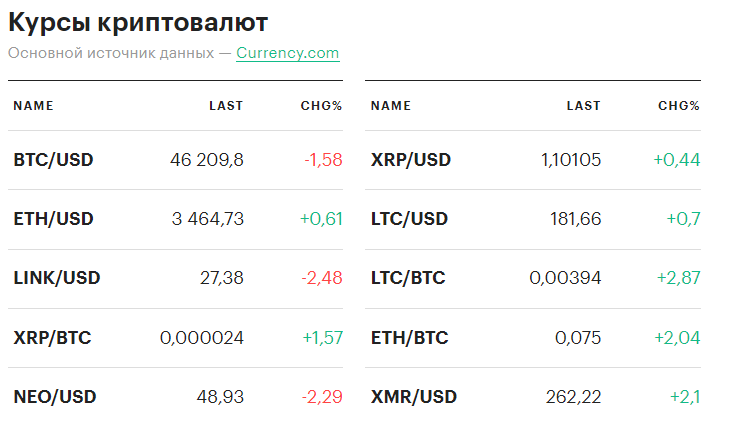Click the LTC/BTC change value +2,87

point(677,278)
